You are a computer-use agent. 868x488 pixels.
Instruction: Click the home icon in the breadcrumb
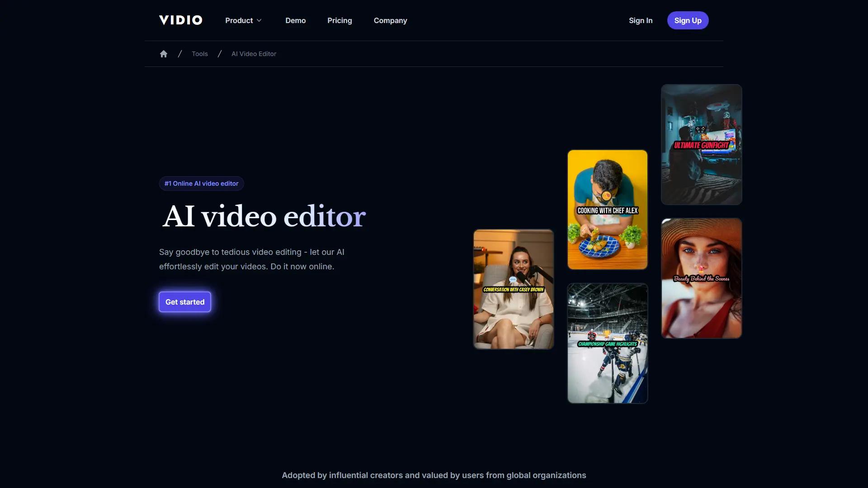click(163, 54)
